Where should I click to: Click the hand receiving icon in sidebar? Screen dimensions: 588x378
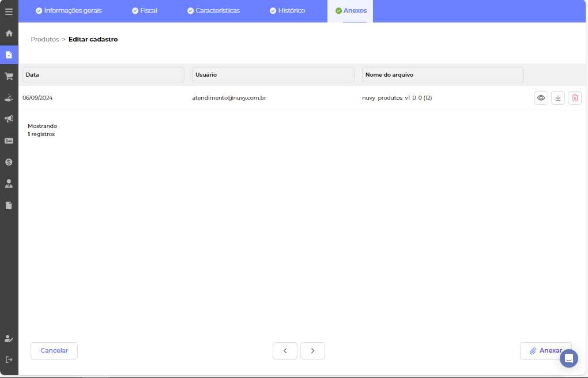[x=9, y=97]
